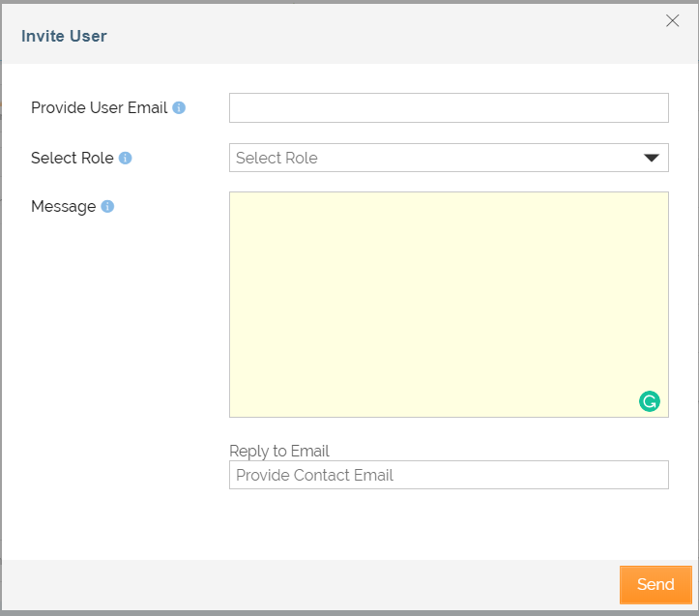Click the Invite User dialog title
The height and width of the screenshot is (616, 699).
[x=64, y=36]
